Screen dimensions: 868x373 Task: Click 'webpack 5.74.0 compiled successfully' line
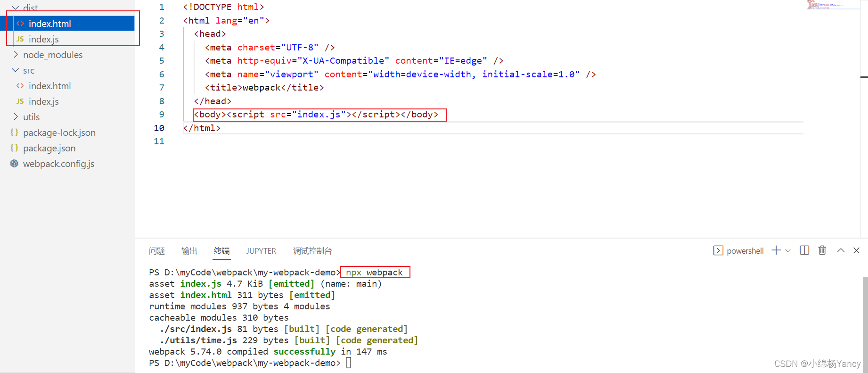(268, 352)
